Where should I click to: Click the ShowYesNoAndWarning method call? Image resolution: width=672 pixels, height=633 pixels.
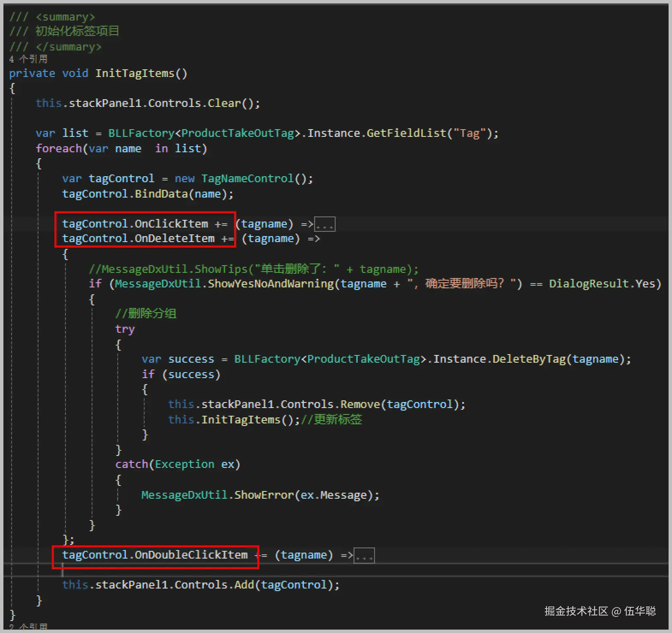271,284
